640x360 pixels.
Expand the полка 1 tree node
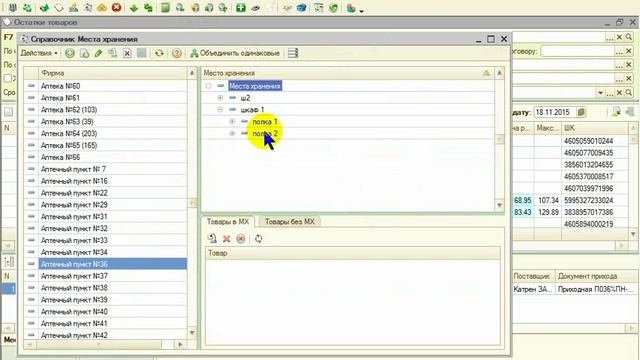tap(232, 122)
